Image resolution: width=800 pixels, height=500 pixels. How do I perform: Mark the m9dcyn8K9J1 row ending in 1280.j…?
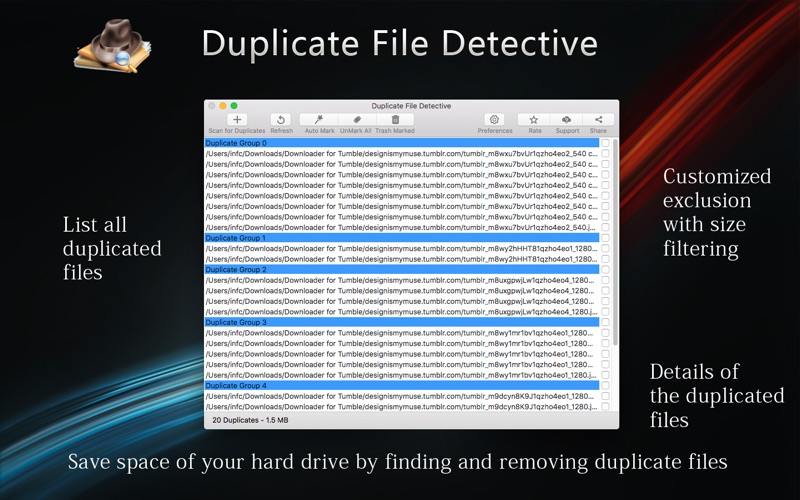tap(605, 407)
